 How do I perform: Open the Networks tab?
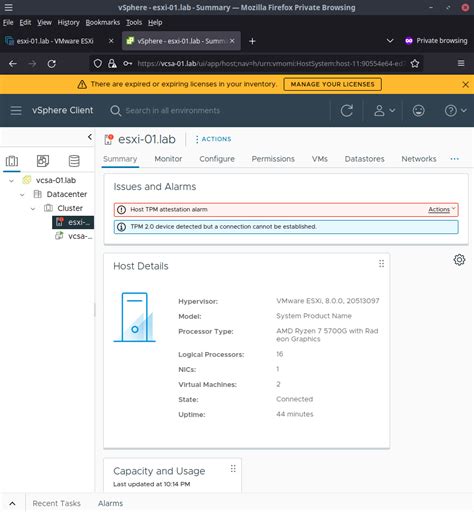pyautogui.click(x=419, y=159)
